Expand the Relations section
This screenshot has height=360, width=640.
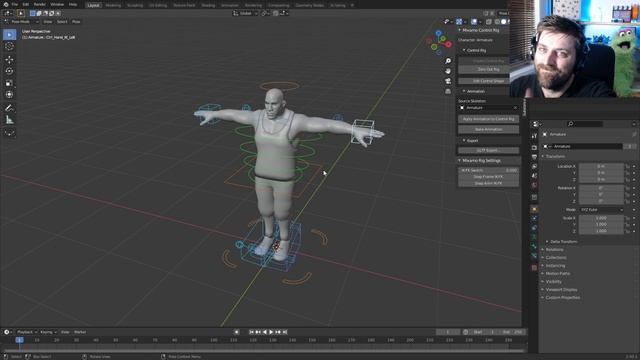pyautogui.click(x=554, y=250)
